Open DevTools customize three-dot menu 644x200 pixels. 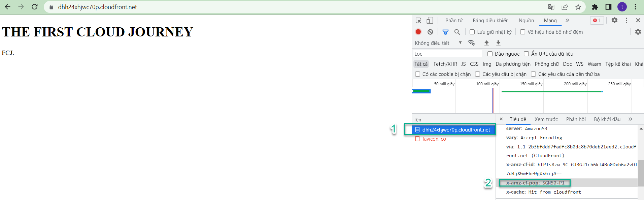pos(626,21)
